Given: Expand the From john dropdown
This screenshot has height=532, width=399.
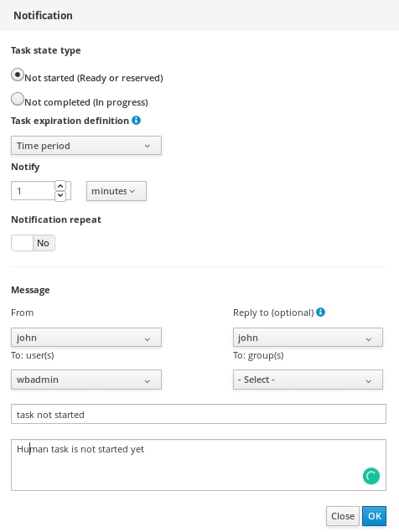Looking at the screenshot, I should point(86,338).
